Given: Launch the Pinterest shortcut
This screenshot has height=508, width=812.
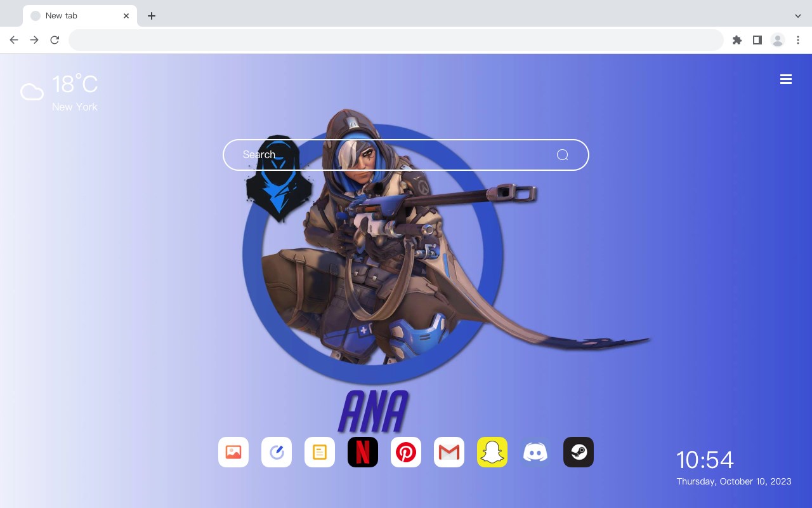Looking at the screenshot, I should [x=406, y=452].
